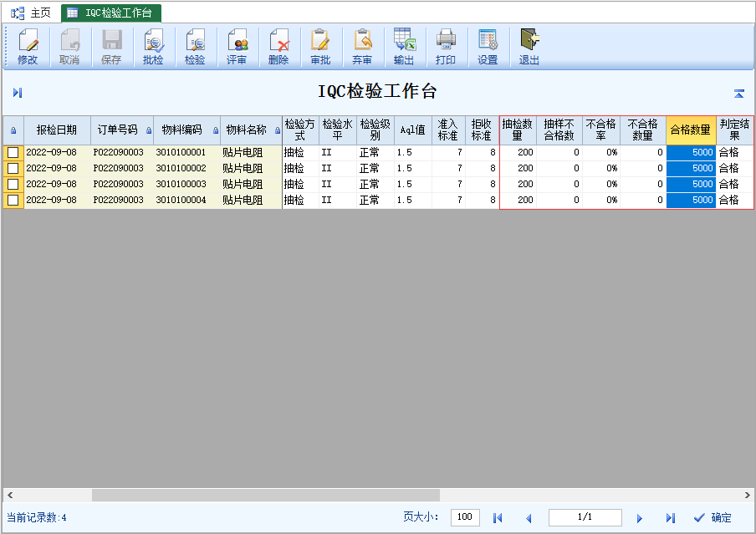Click the 打印 print icon
756x534 pixels.
(x=446, y=47)
